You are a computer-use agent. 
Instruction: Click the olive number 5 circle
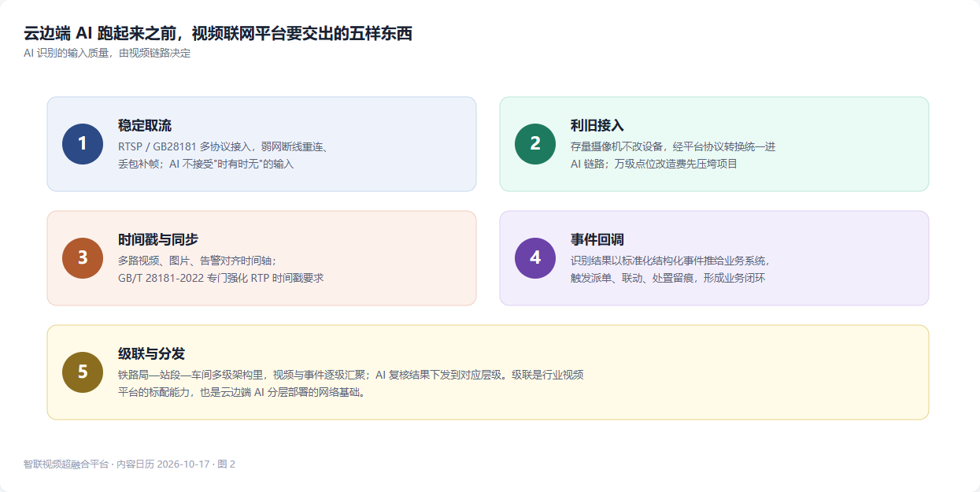[x=83, y=372]
